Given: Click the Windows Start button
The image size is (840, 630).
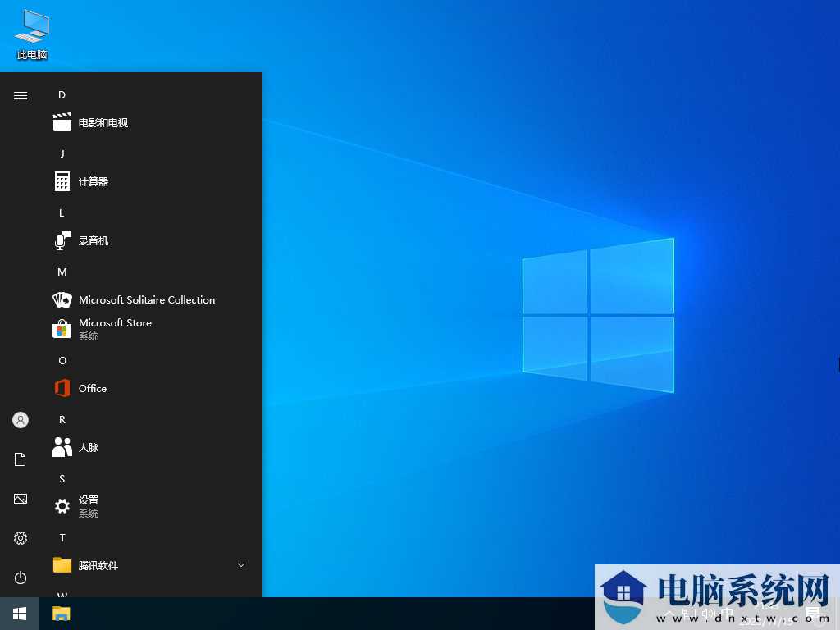Looking at the screenshot, I should (20, 614).
